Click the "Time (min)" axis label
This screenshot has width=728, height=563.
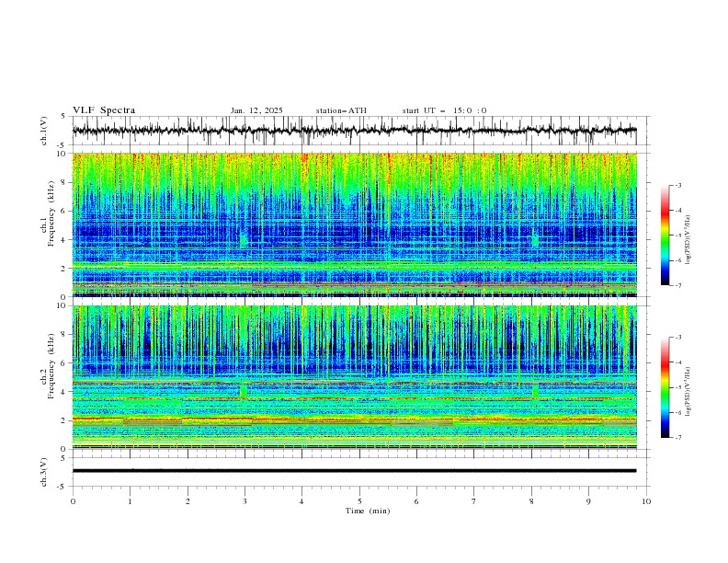point(368,511)
